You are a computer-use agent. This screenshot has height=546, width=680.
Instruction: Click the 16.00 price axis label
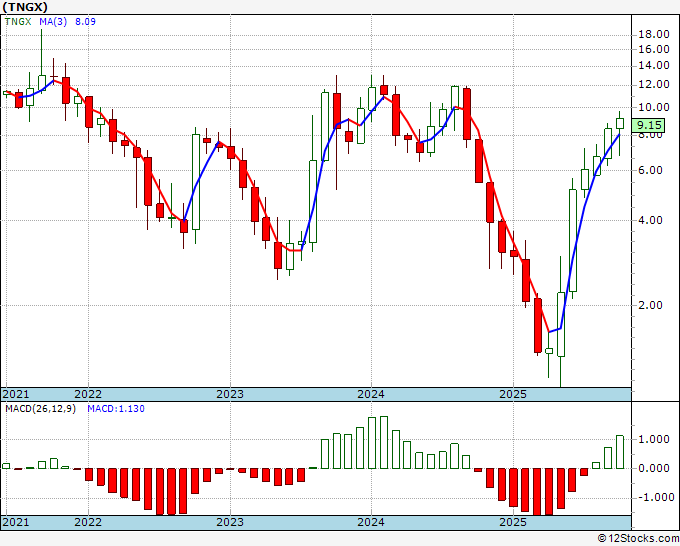point(654,49)
